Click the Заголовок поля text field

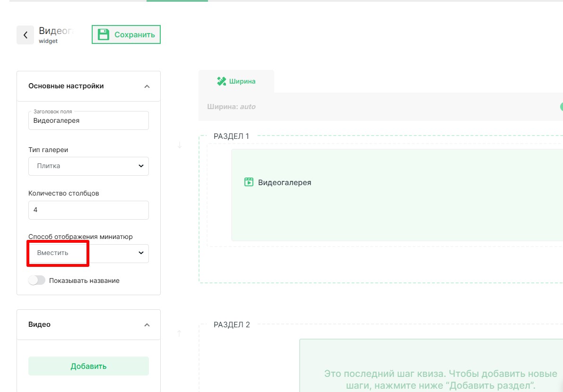pos(88,121)
